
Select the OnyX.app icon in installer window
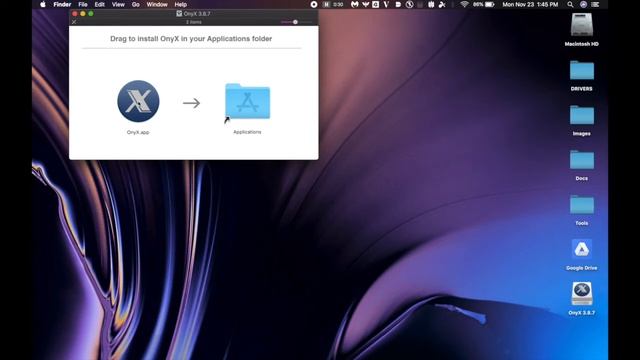coord(138,101)
